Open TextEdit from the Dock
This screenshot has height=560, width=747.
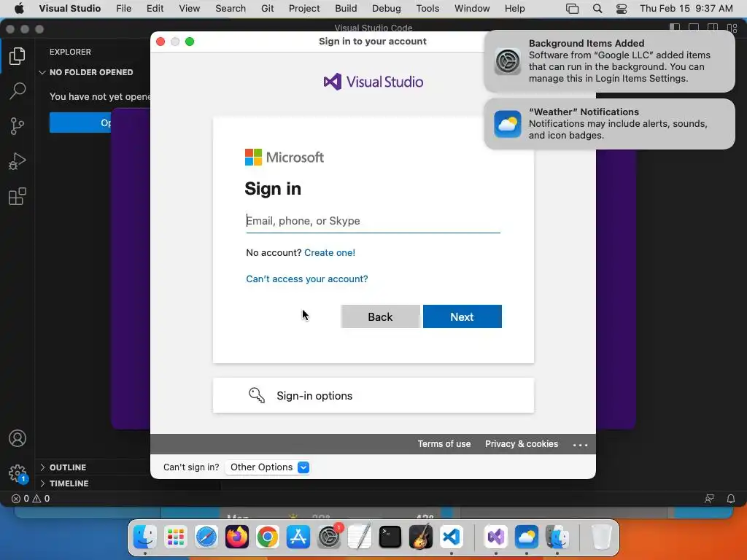(x=359, y=537)
